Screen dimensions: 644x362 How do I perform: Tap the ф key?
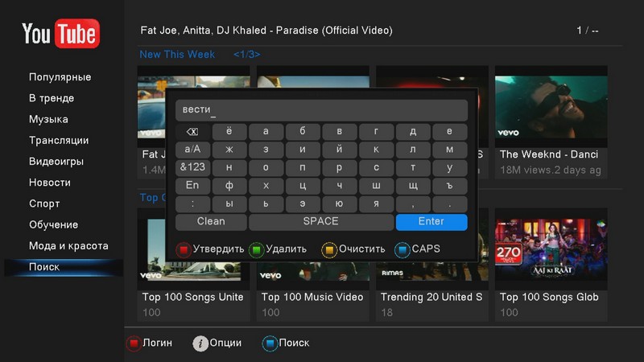click(229, 186)
